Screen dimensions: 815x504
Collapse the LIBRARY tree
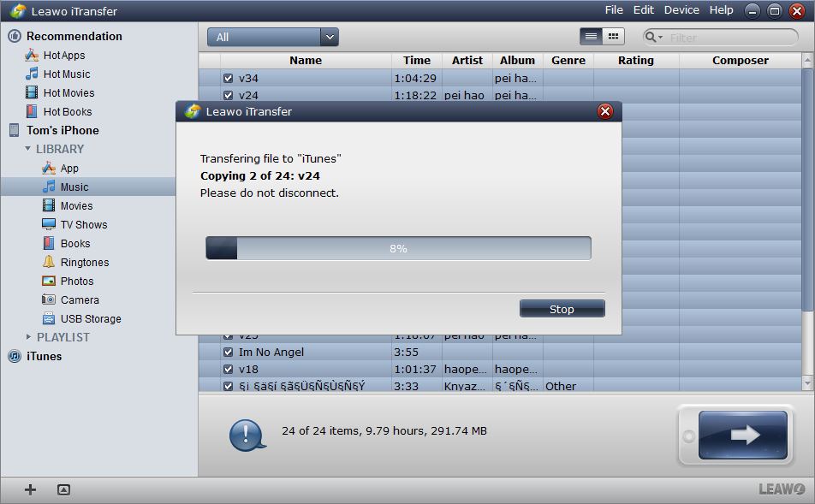[27, 149]
